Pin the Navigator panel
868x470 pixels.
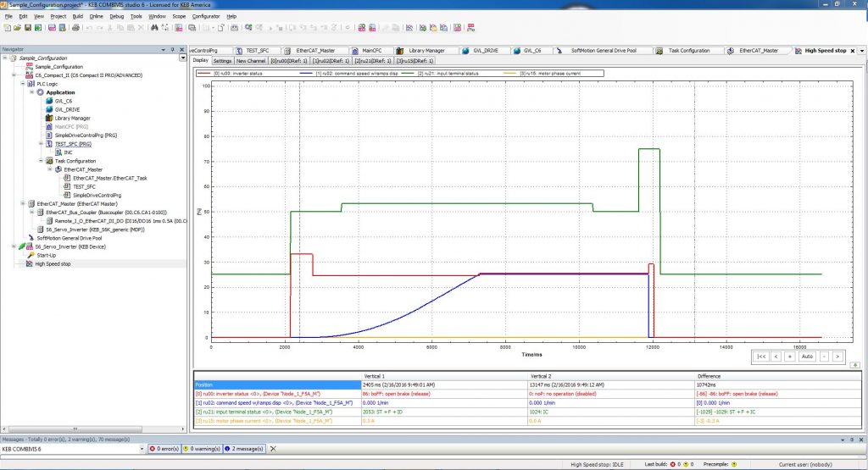click(x=174, y=49)
